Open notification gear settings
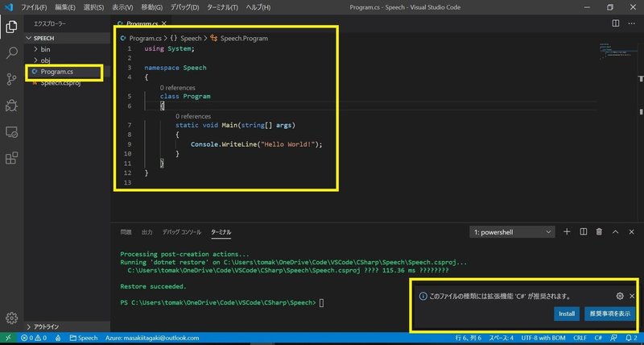Image resolution: width=644 pixels, height=345 pixels. 620,296
